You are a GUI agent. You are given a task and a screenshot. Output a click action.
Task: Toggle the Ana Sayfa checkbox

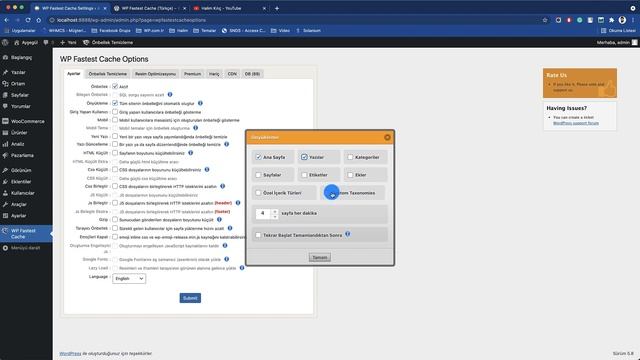pos(258,157)
